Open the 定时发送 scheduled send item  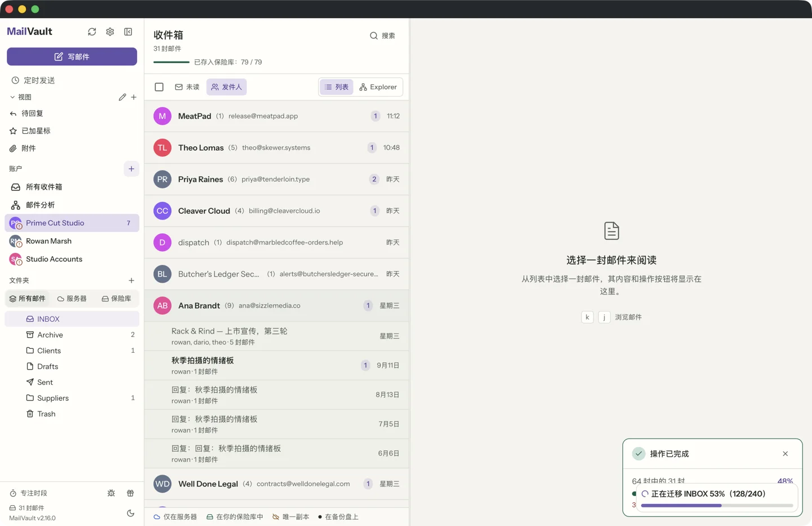[72, 80]
